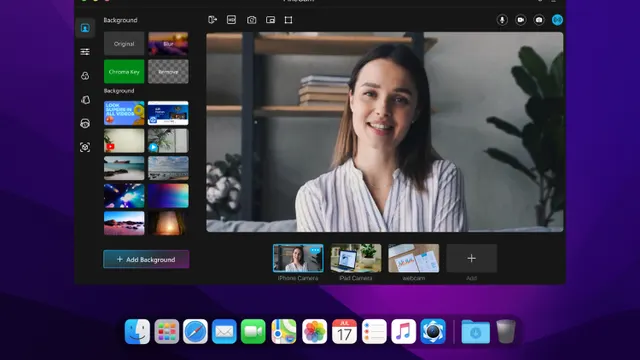Image resolution: width=640 pixels, height=360 pixels.
Task: Toggle the microphone button
Action: tap(502, 20)
